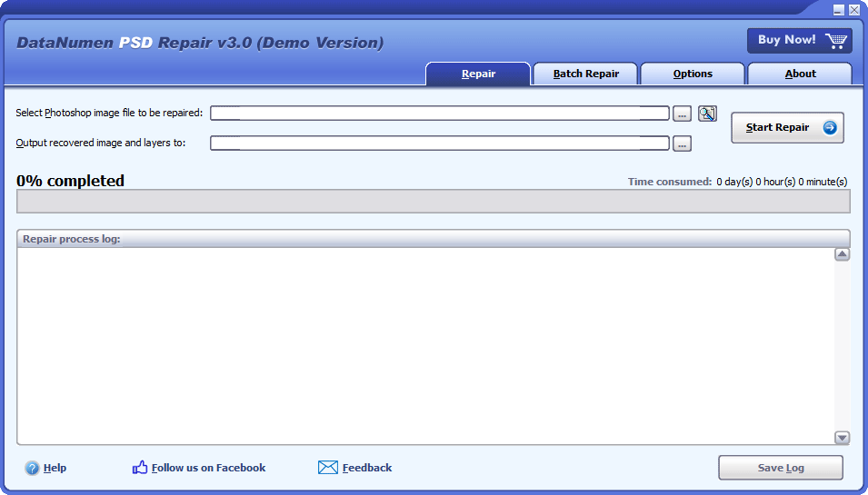Switch to the Batch Repair tab
The image size is (868, 495).
586,74
